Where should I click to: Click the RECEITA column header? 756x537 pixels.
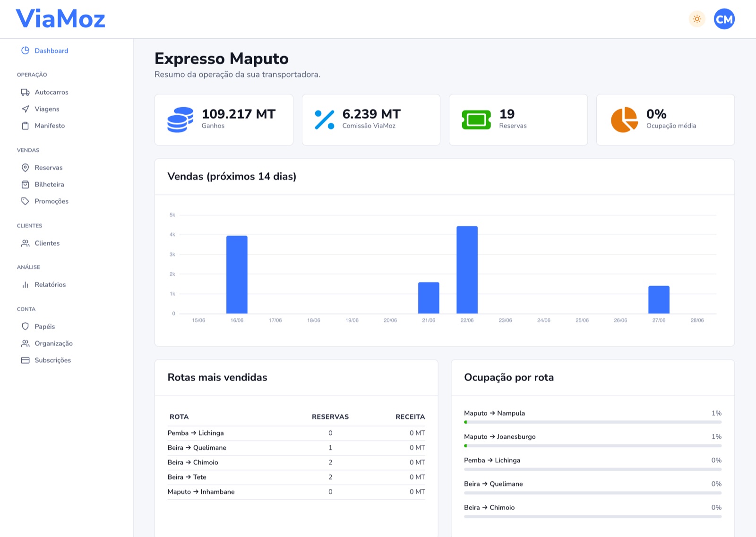click(x=410, y=417)
